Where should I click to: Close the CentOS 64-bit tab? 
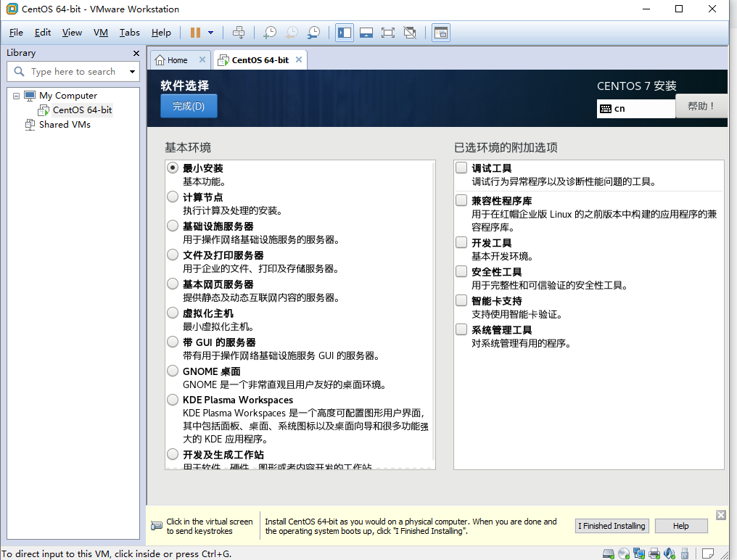298,59
